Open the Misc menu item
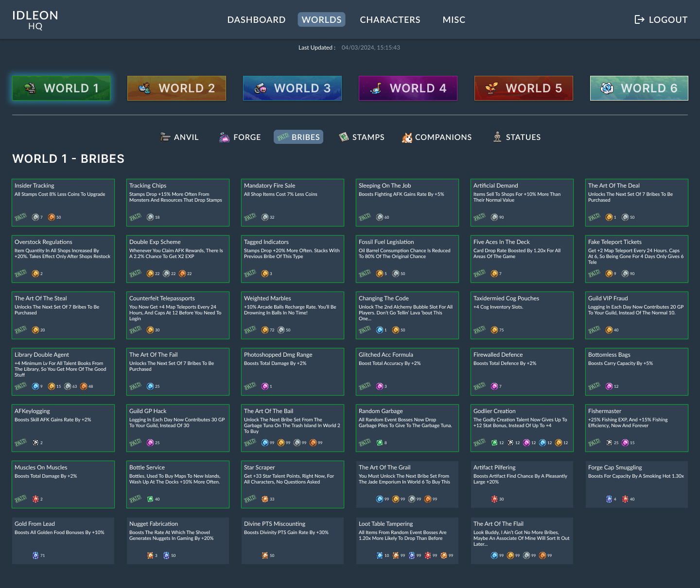This screenshot has width=700, height=588. [454, 19]
